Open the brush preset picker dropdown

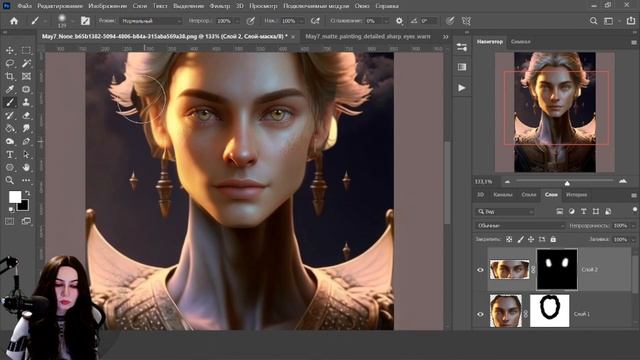coord(73,21)
